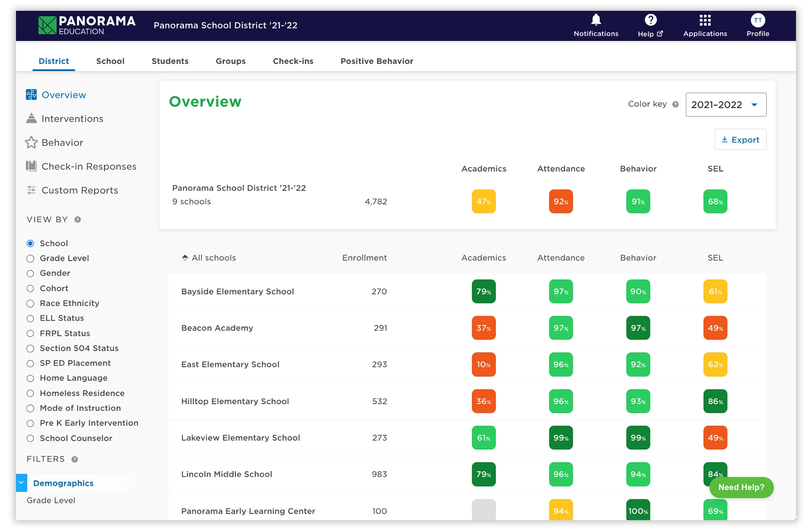Image resolution: width=812 pixels, height=531 pixels.
Task: Click Beacon Academy's 37% Academics swatch
Action: (x=483, y=328)
